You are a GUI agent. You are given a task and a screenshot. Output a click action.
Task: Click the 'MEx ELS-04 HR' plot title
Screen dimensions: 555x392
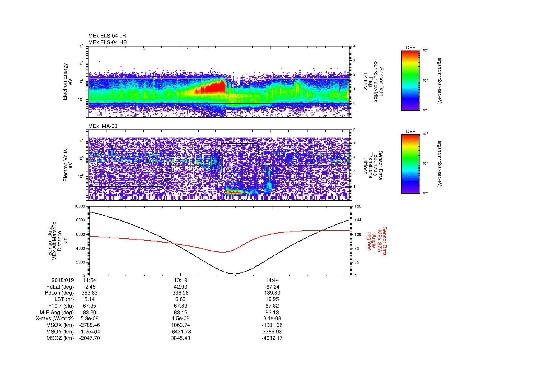107,42
